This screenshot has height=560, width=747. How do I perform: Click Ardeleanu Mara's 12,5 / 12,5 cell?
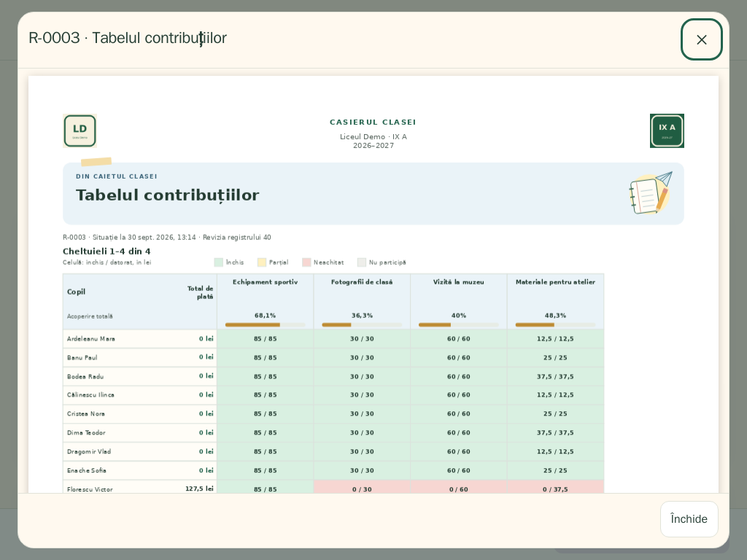[555, 339]
